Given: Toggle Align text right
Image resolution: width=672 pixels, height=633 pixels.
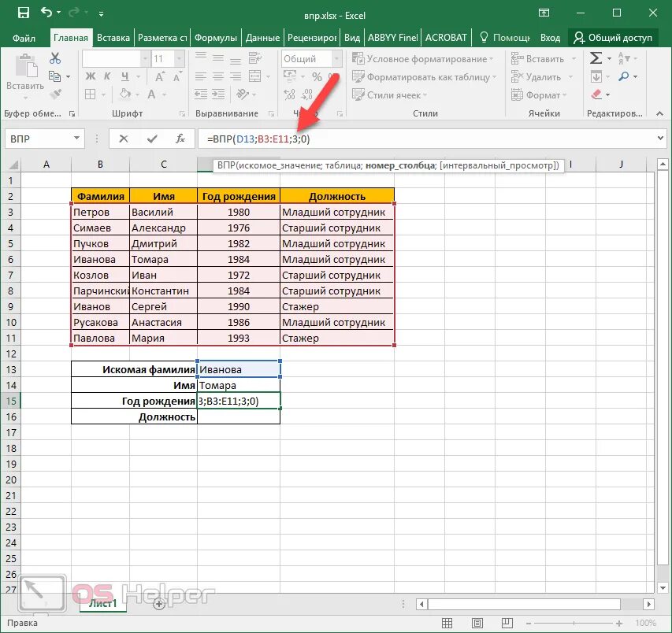Looking at the screenshot, I should pos(236,76).
